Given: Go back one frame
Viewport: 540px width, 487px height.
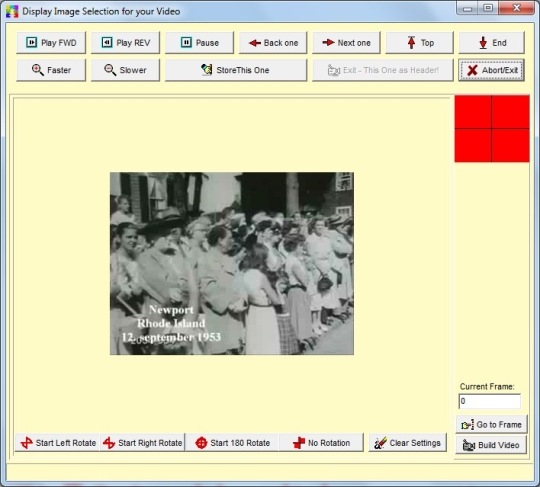Looking at the screenshot, I should click(x=273, y=43).
